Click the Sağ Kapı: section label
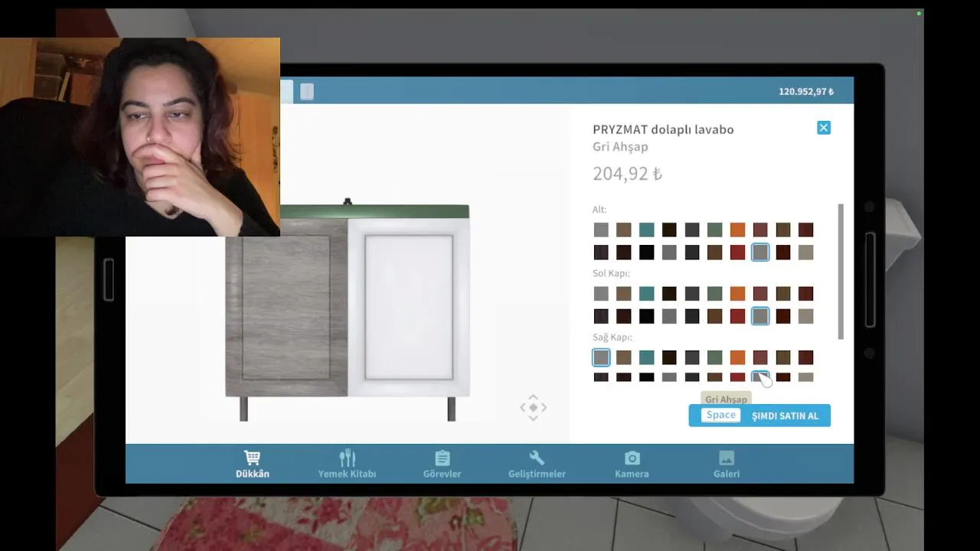 click(612, 337)
